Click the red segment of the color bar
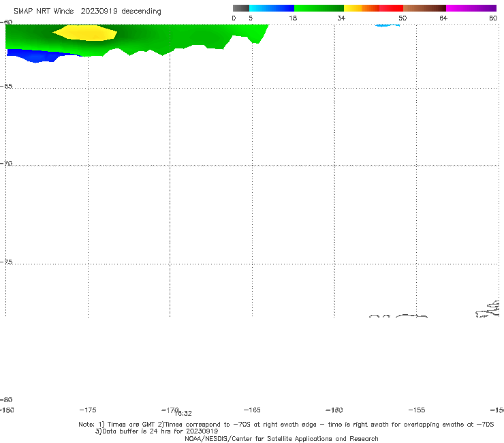 click(391, 8)
